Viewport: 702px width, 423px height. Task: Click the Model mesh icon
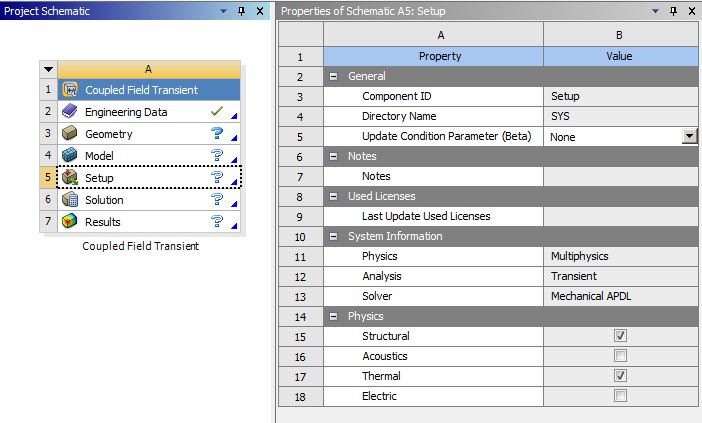click(70, 155)
